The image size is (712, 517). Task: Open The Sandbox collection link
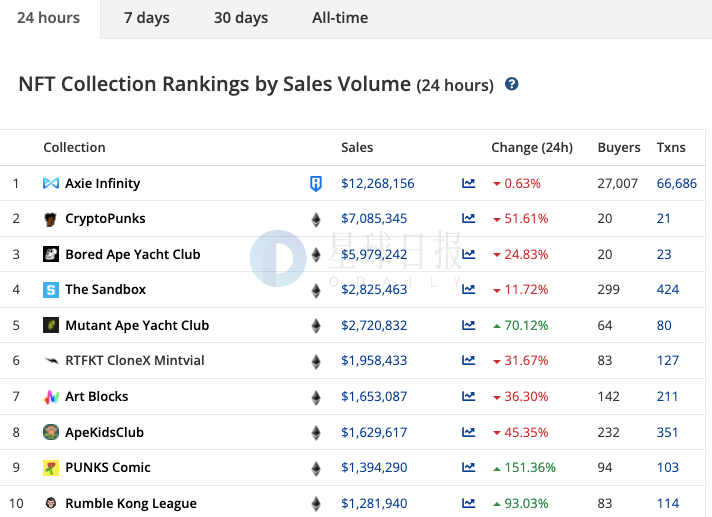point(105,290)
